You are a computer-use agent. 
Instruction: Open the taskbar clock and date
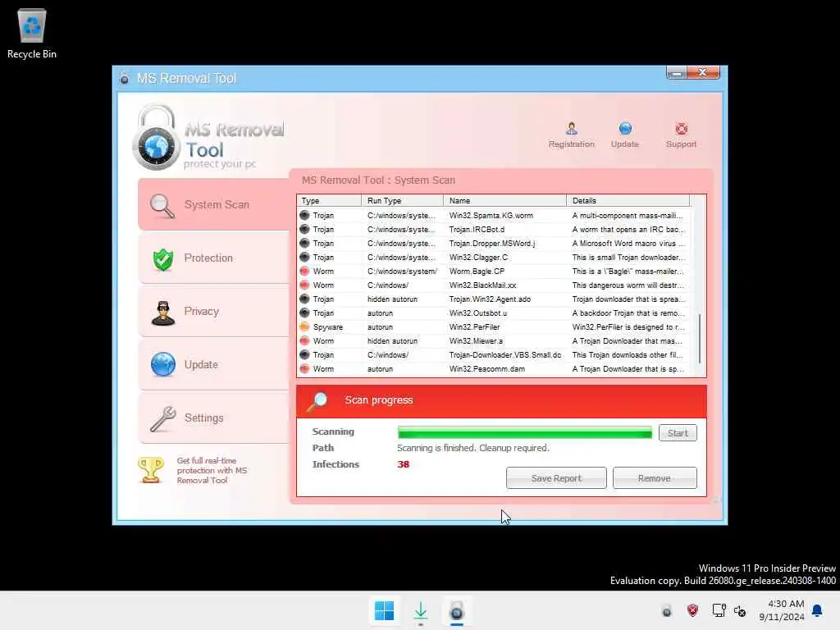pos(782,610)
